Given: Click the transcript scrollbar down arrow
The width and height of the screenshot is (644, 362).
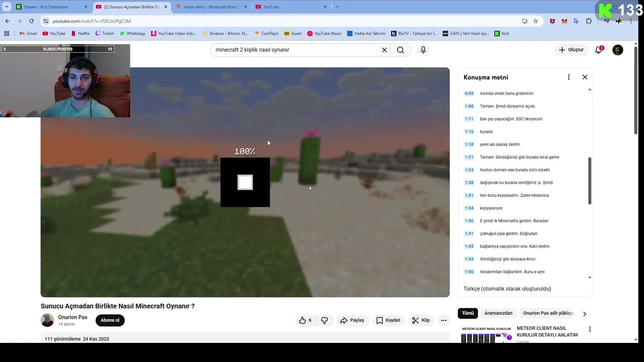Looking at the screenshot, I should click(x=590, y=278).
